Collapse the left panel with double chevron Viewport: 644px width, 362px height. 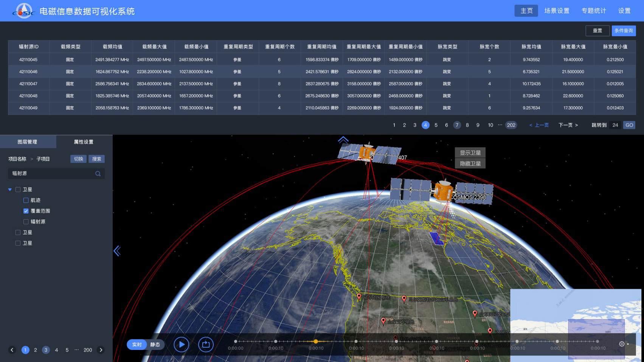click(117, 251)
